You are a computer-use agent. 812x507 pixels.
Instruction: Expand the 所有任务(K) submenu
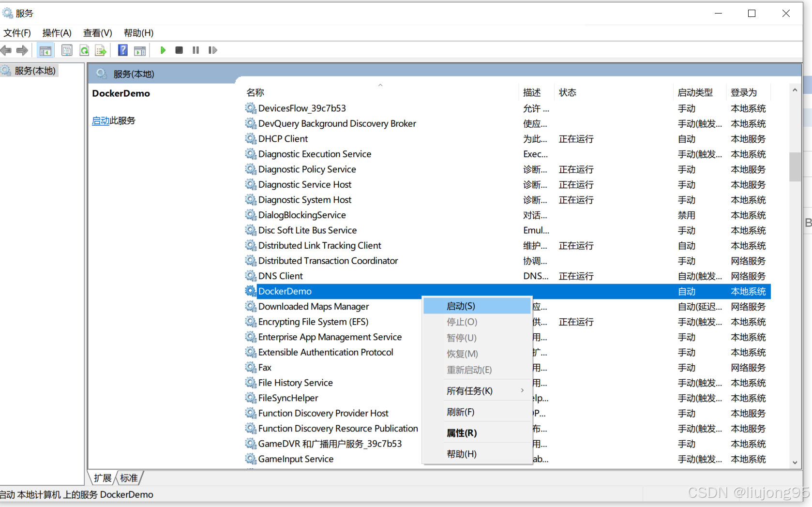point(468,390)
